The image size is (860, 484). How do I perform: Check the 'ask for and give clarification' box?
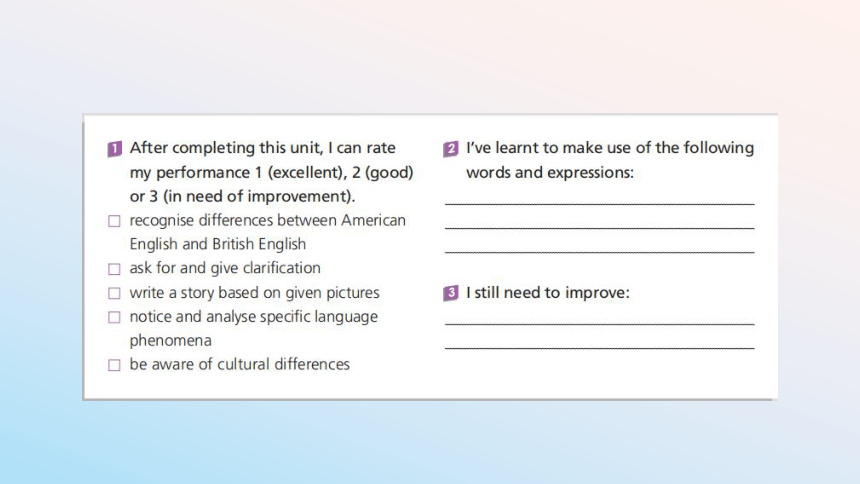[114, 269]
